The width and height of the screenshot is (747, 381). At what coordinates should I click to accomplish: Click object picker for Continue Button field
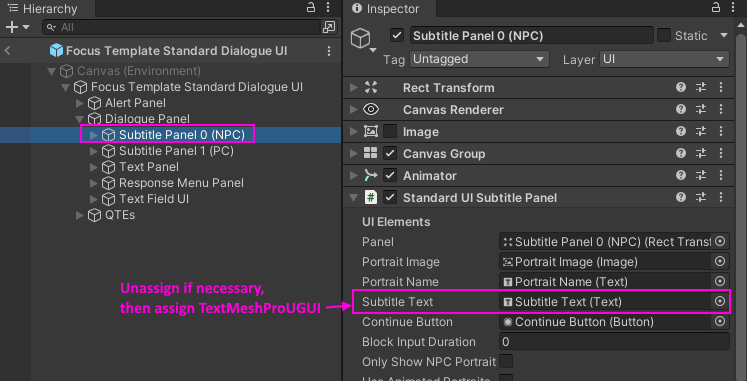(x=720, y=321)
